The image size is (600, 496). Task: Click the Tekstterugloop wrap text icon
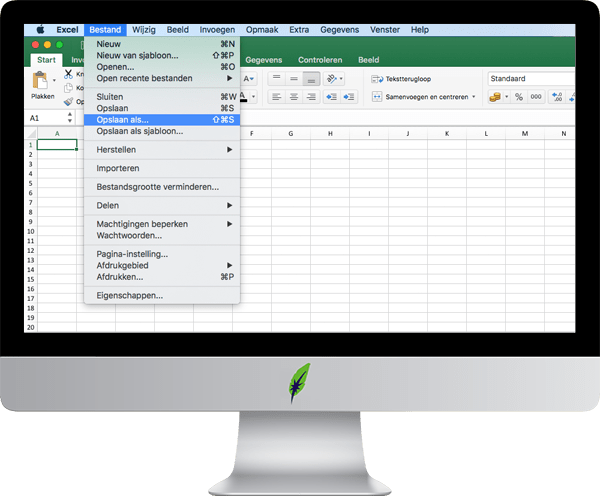[x=377, y=79]
